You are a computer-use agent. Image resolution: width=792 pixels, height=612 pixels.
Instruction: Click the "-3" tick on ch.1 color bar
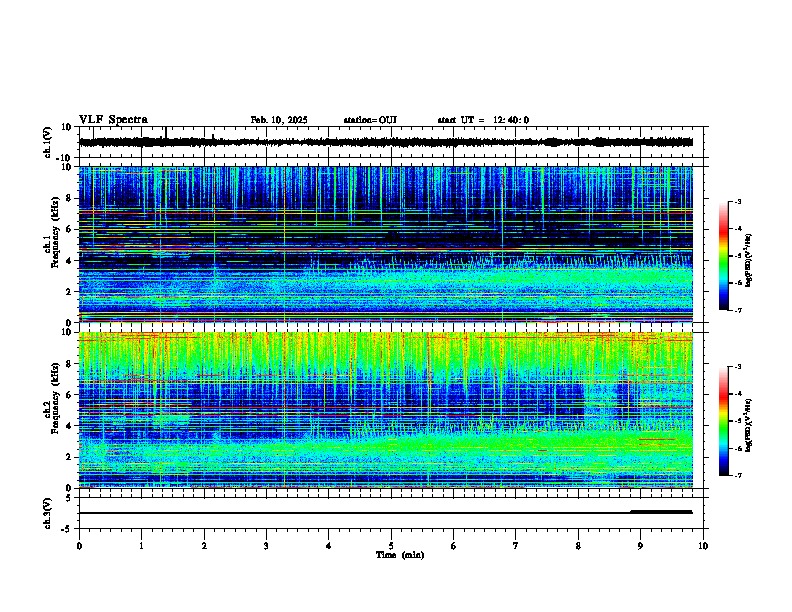(738, 202)
